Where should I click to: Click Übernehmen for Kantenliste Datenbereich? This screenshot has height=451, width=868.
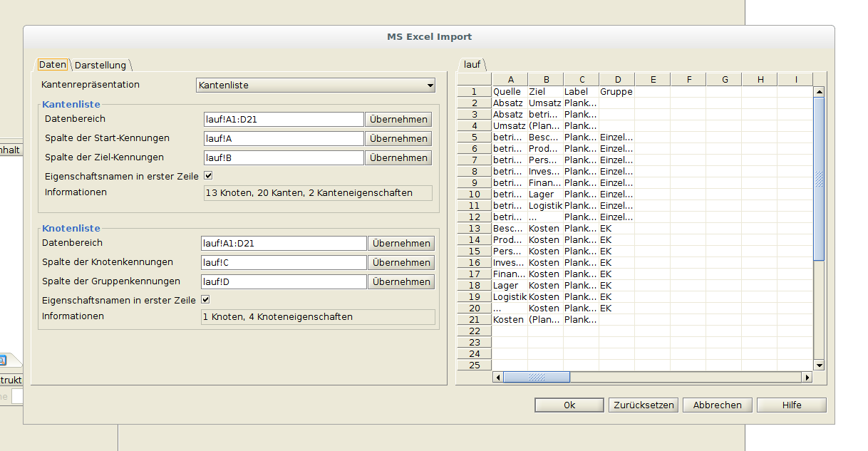pyautogui.click(x=399, y=119)
